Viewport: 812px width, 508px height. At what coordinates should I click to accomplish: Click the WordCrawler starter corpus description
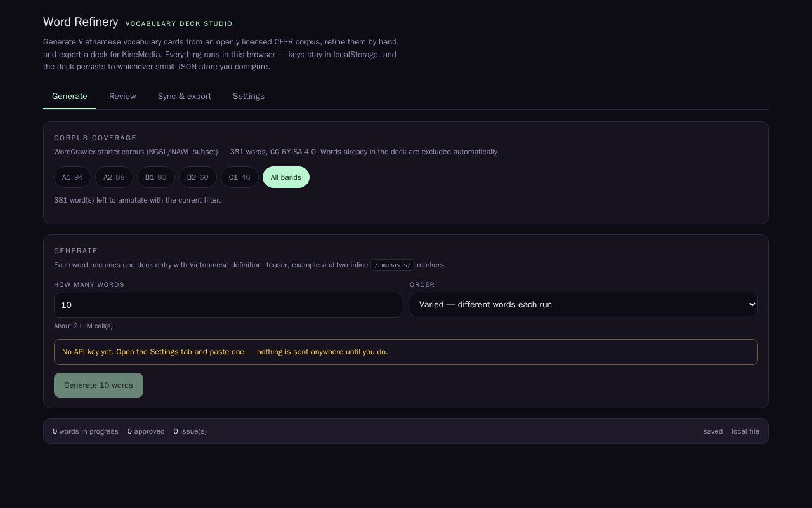tap(277, 152)
